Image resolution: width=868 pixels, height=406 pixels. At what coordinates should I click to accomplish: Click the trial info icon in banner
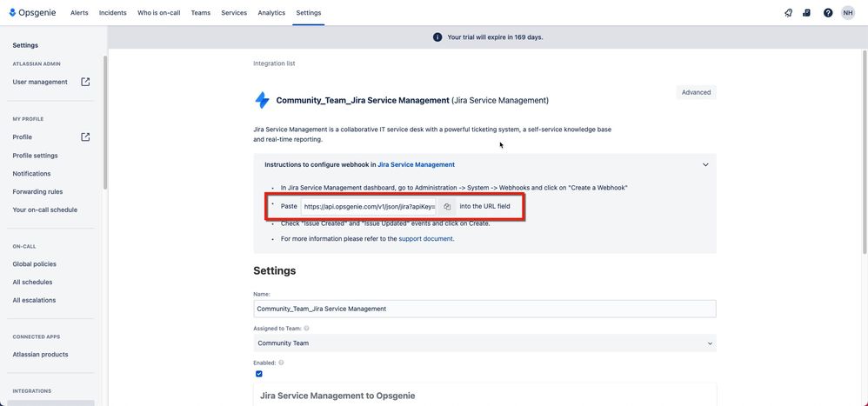tap(437, 37)
